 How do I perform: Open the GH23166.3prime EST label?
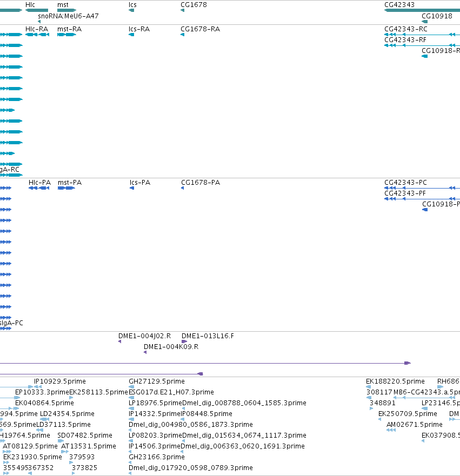pyautogui.click(x=157, y=457)
